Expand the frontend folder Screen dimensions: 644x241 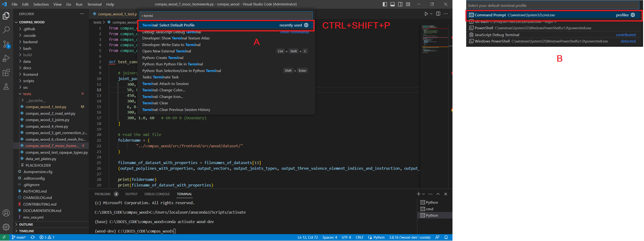(x=30, y=75)
